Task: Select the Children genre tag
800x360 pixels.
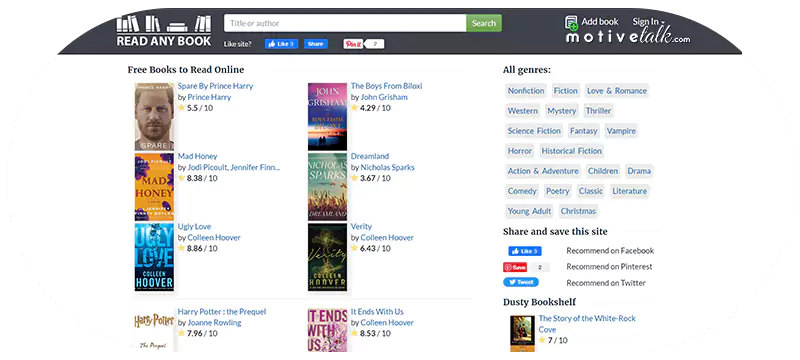Action: coord(603,171)
